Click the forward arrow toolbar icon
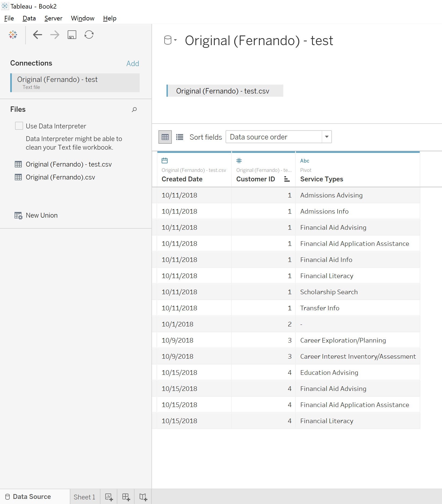 [x=55, y=35]
